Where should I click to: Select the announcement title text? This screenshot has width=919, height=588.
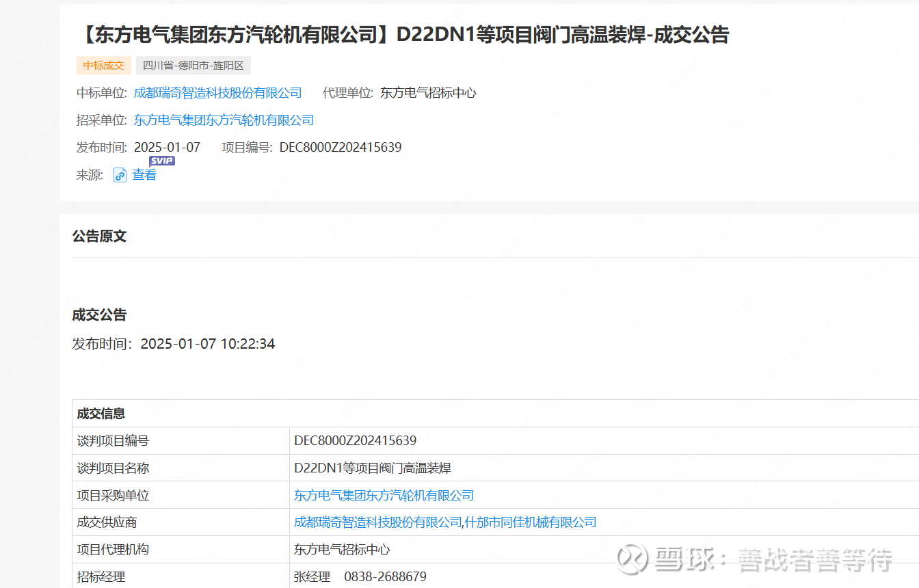click(x=402, y=34)
